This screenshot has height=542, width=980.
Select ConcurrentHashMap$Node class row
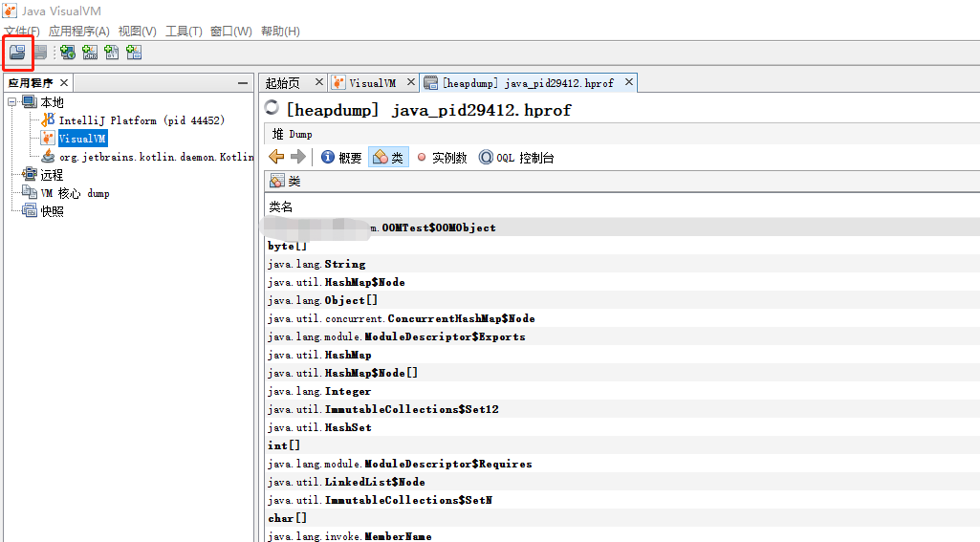click(621, 318)
